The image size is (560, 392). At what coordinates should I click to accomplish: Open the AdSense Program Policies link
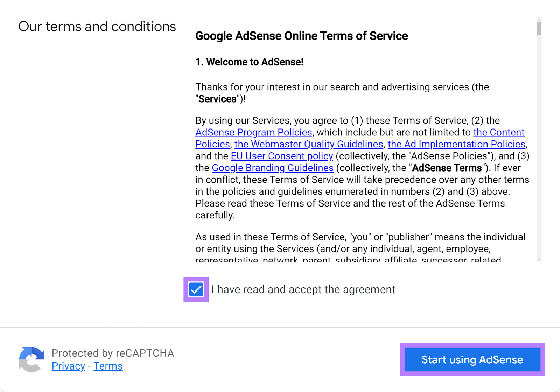tap(253, 133)
